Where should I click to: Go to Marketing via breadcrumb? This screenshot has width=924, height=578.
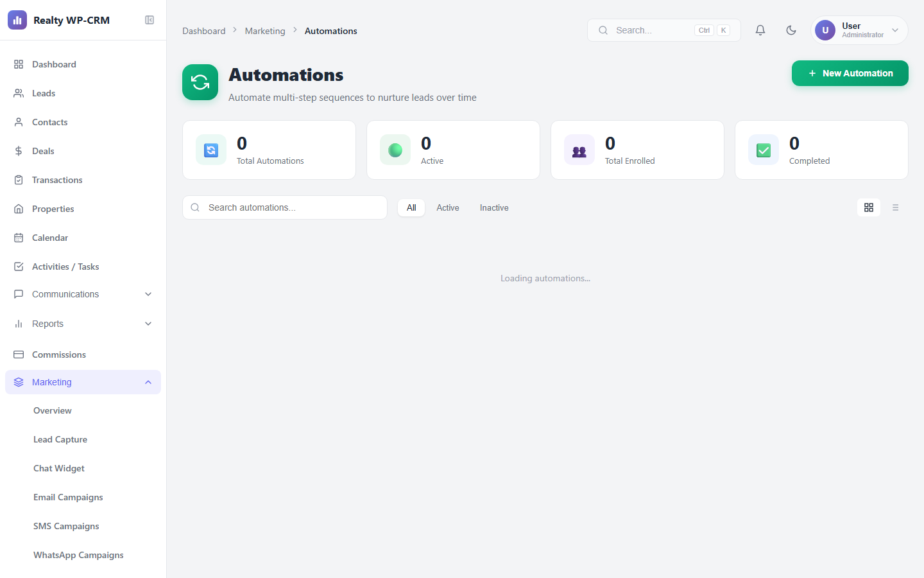pos(265,31)
